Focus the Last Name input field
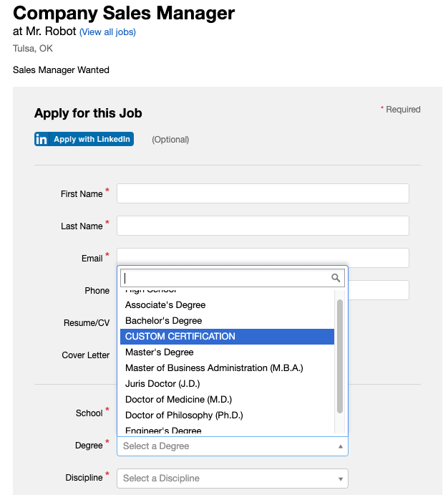Image resolution: width=448 pixels, height=495 pixels. pos(263,226)
